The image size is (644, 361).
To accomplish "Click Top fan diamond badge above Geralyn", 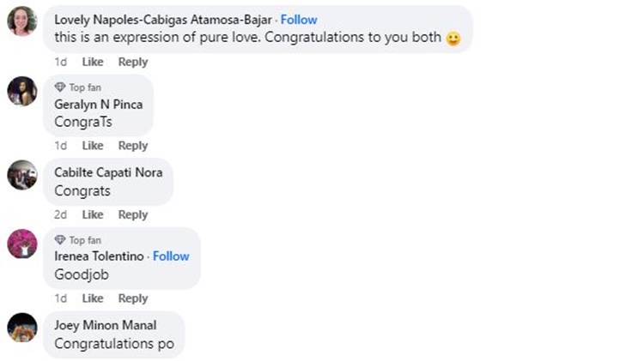I will (60, 87).
